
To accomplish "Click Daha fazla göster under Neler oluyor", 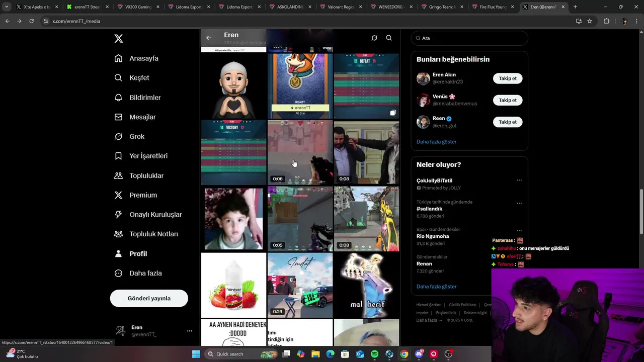I will tap(436, 287).
